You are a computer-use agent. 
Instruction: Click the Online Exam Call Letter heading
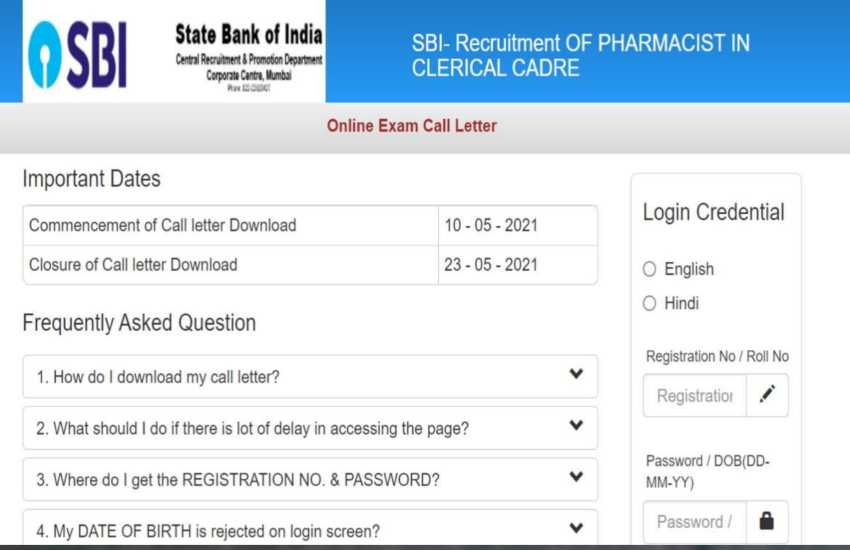point(411,126)
